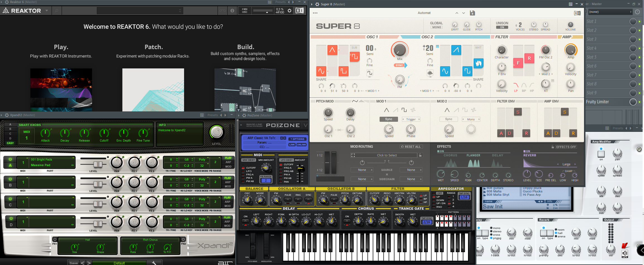Change the Reverb Large size selector
644x265 pixels.
point(566,164)
